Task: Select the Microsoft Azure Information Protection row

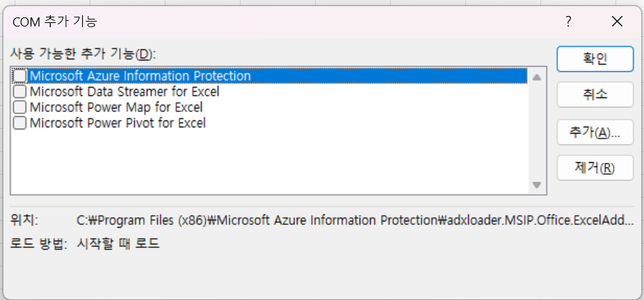Action: coord(271,76)
